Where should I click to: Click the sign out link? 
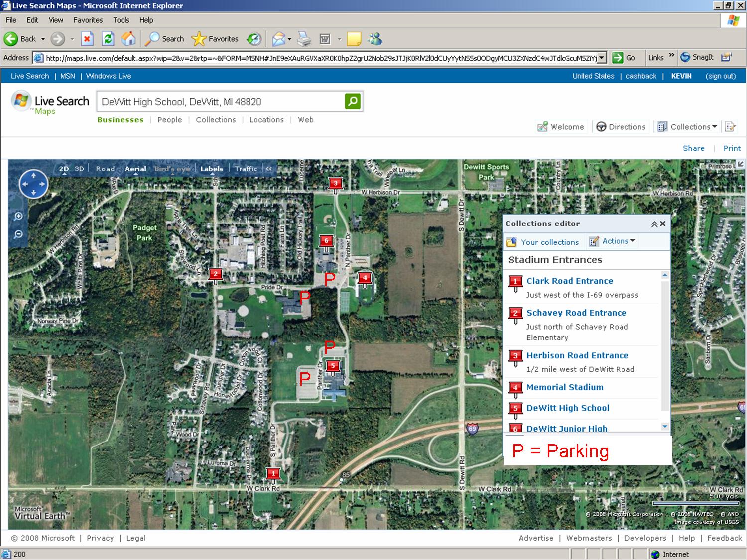720,76
